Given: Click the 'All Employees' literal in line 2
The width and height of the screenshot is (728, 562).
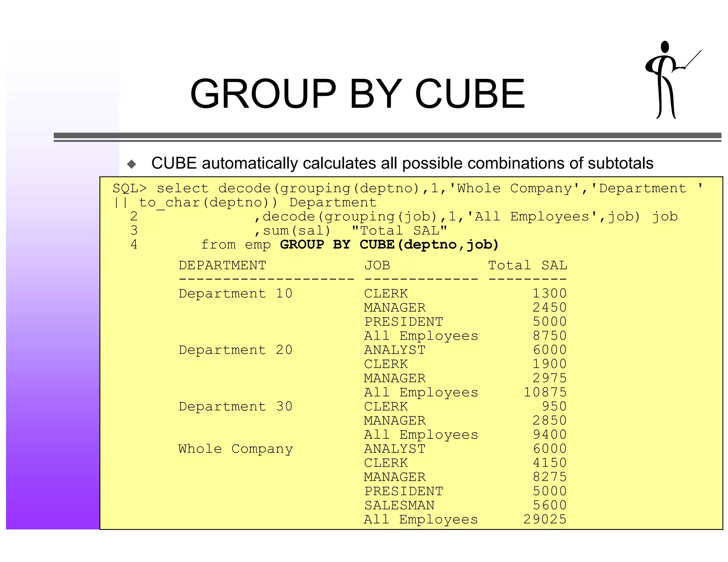Looking at the screenshot, I should pyautogui.click(x=532, y=216).
